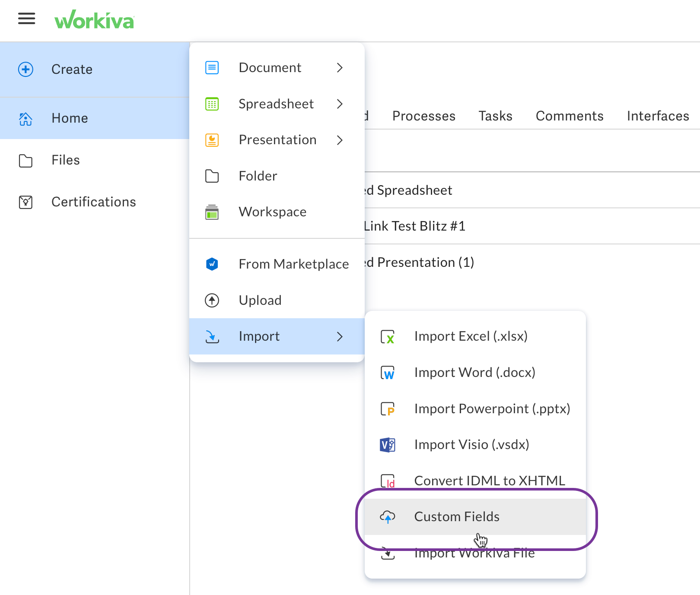This screenshot has width=700, height=595.
Task: Expand the Spreadsheet submenu chevron
Action: coord(340,104)
